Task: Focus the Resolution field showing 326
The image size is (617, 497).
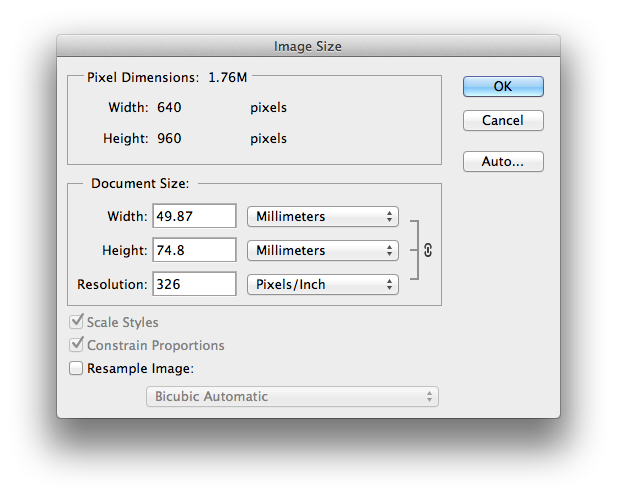Action: (194, 284)
